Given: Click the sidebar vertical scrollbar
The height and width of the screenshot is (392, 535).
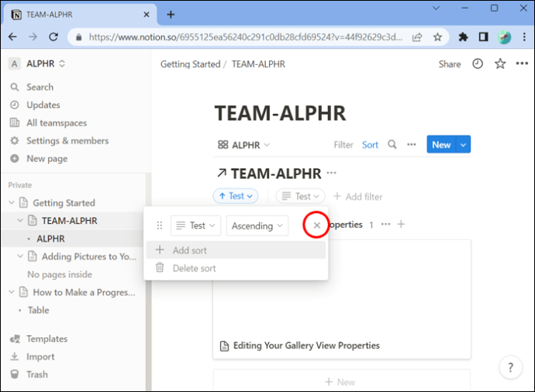Looking at the screenshot, I should click(x=148, y=282).
